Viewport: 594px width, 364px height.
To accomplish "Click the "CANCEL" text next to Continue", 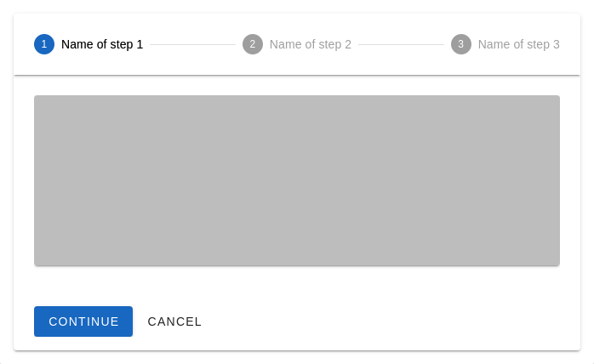I will [174, 321].
